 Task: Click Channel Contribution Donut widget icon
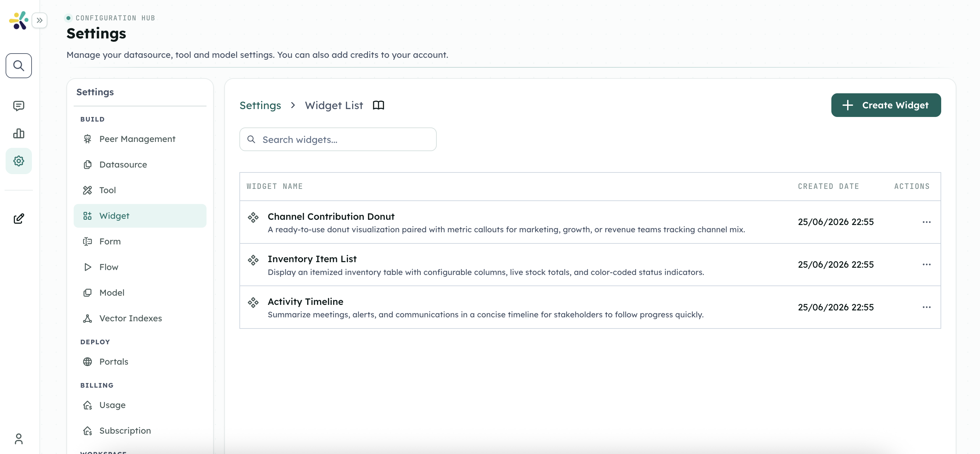click(253, 217)
